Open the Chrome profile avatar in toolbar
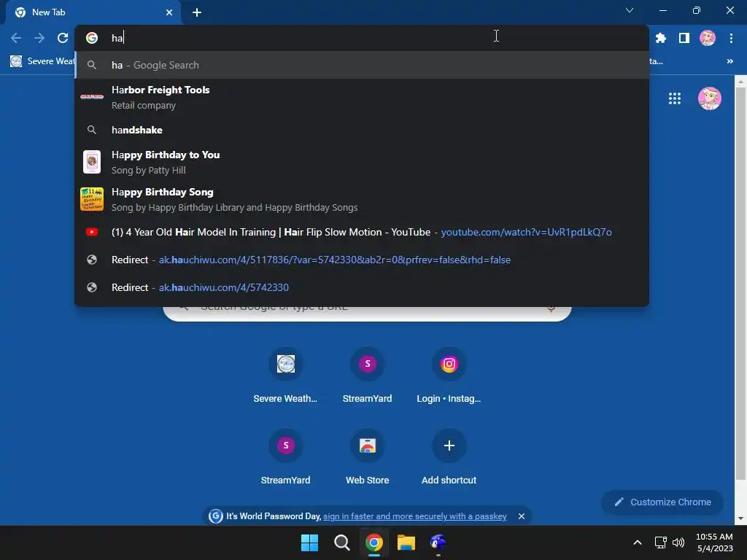 [x=708, y=38]
